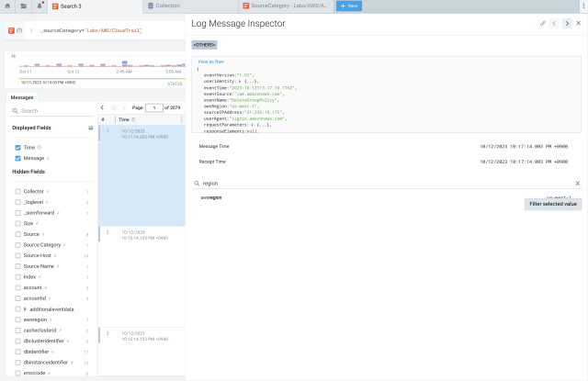This screenshot has width=588, height=381.
Task: Go to next message in inspector
Action: 567,24
